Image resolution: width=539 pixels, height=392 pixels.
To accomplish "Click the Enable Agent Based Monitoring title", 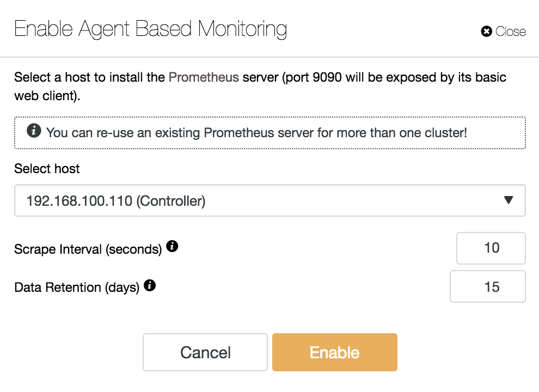I will coord(151,29).
